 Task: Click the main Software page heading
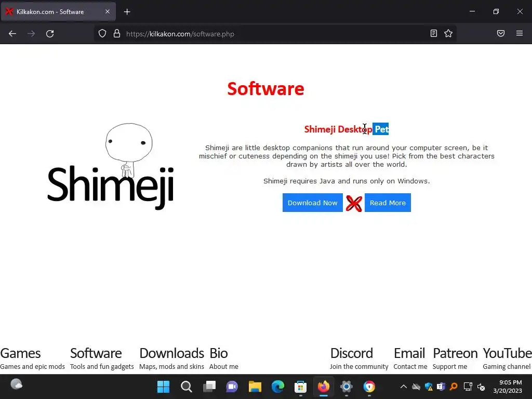pos(265,88)
